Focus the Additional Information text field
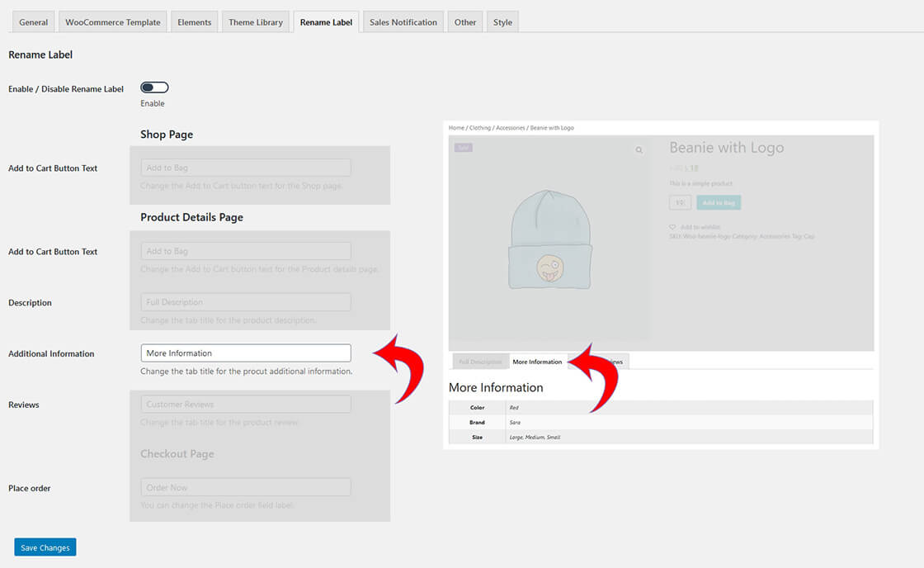924x568 pixels. [246, 353]
